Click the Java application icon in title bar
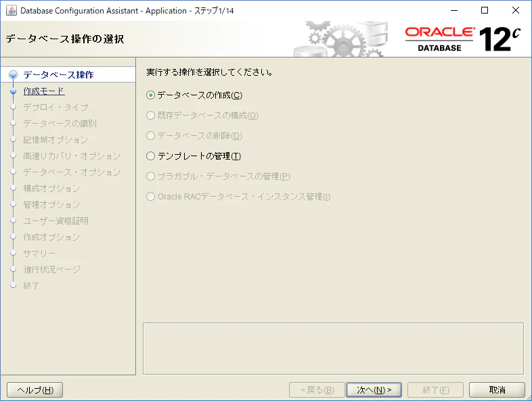The height and width of the screenshot is (401, 532). (12, 11)
